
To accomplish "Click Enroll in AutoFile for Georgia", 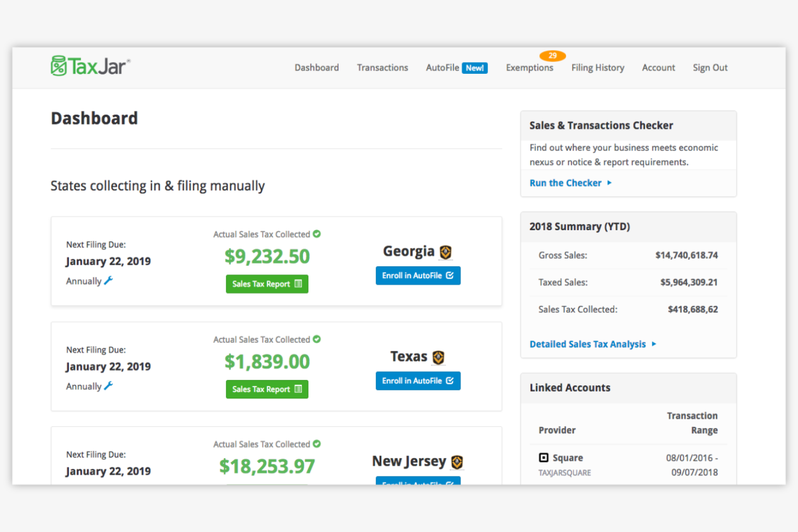I will [418, 275].
